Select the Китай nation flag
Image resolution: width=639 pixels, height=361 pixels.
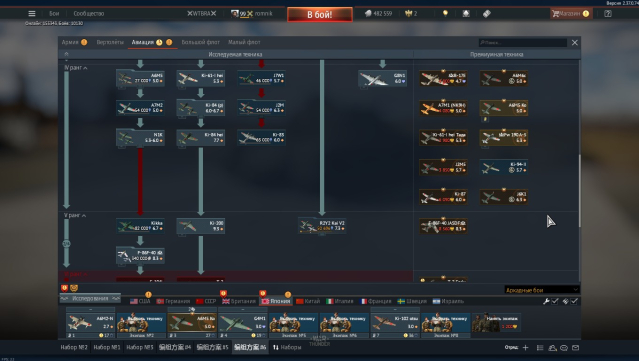(x=308, y=301)
